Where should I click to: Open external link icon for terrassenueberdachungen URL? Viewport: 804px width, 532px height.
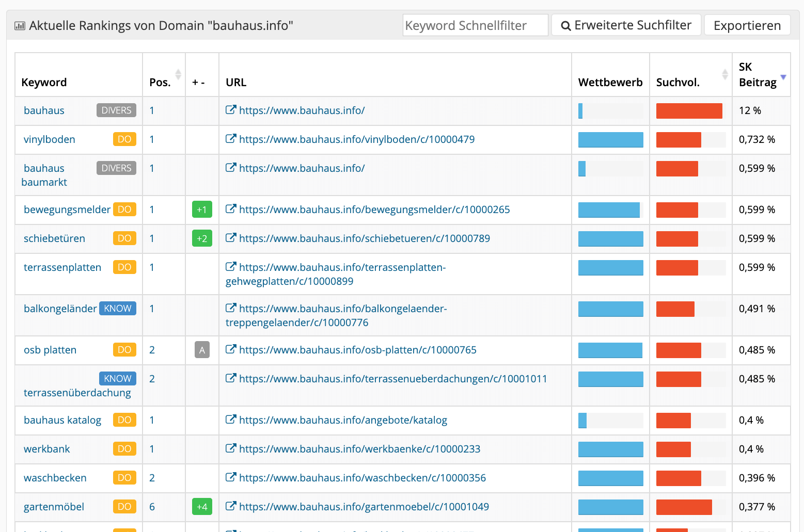pyautogui.click(x=231, y=378)
